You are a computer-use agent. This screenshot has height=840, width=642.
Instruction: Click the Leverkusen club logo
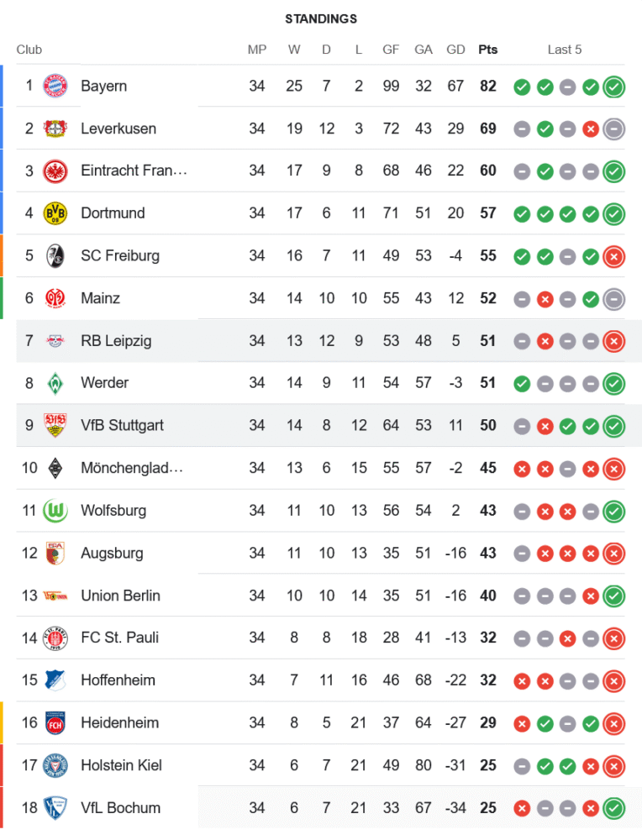click(x=55, y=129)
